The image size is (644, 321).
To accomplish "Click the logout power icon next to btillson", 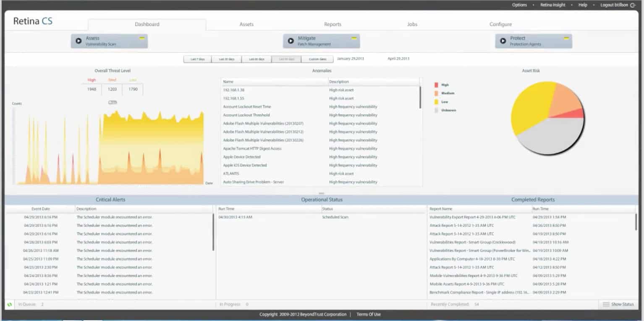I will click(633, 5).
